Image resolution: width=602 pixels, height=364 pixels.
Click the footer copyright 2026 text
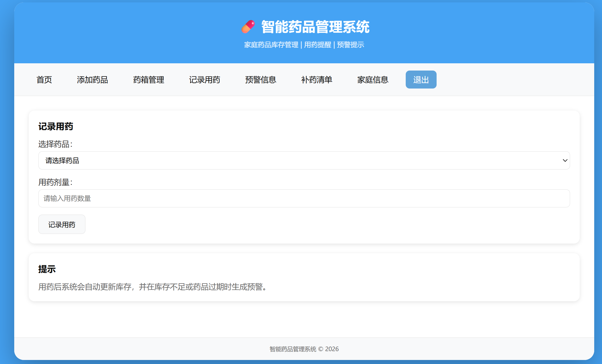pyautogui.click(x=304, y=349)
